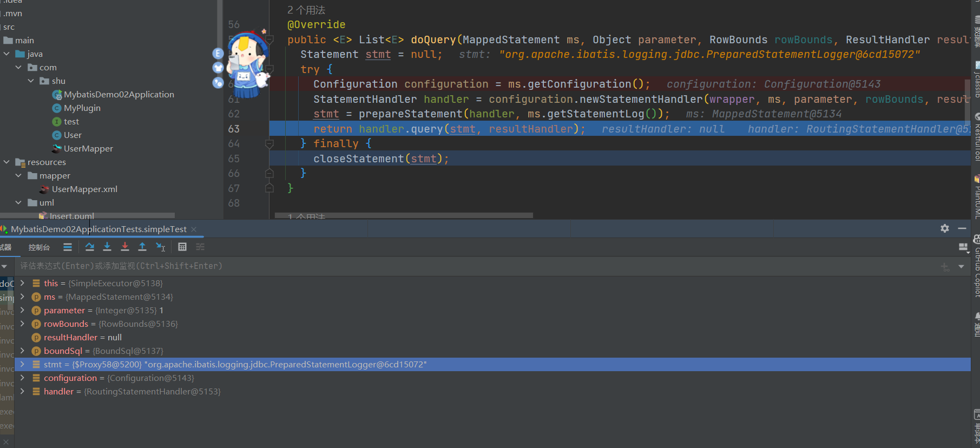Collapse the resources folder in project tree
This screenshot has height=448, width=980.
click(x=6, y=162)
